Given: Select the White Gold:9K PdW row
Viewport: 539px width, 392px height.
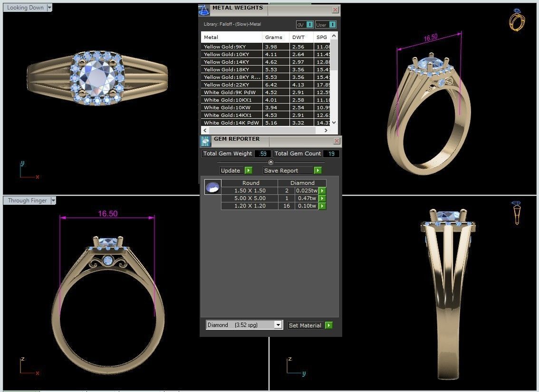Looking at the screenshot, I should pos(265,92).
